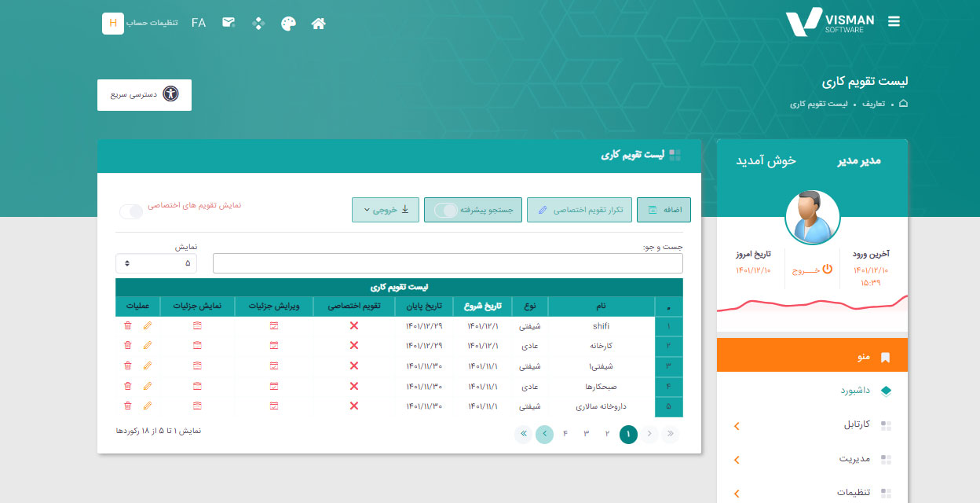Sort by the تاریخ پایان column header
The width and height of the screenshot is (980, 503).
(x=424, y=307)
